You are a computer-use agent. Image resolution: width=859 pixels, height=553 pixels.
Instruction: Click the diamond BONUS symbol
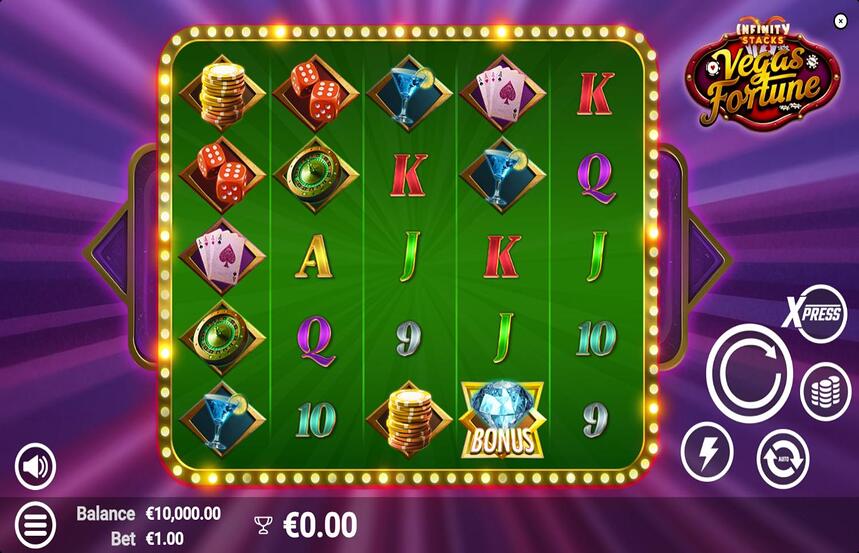click(503, 420)
